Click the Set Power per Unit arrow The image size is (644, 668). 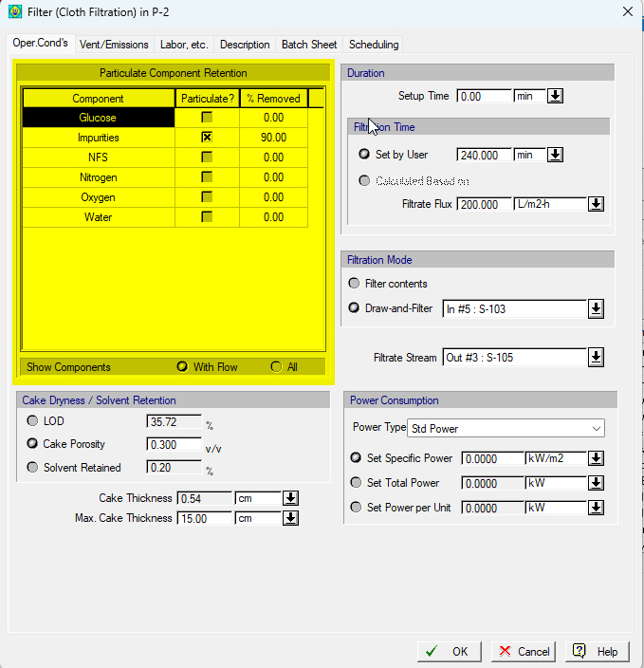[596, 508]
